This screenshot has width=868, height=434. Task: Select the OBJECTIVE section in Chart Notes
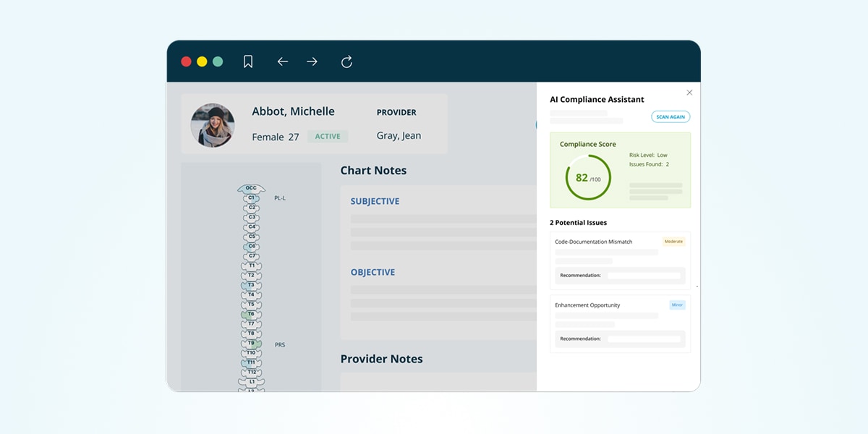coord(373,272)
